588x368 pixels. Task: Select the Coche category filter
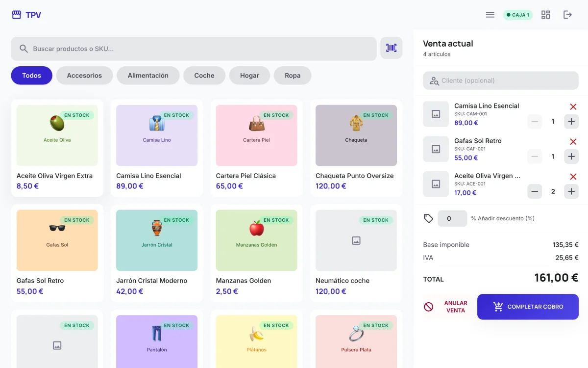point(204,76)
